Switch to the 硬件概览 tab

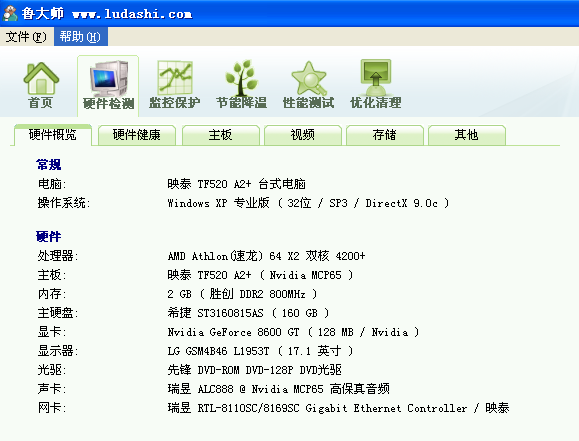[53, 135]
